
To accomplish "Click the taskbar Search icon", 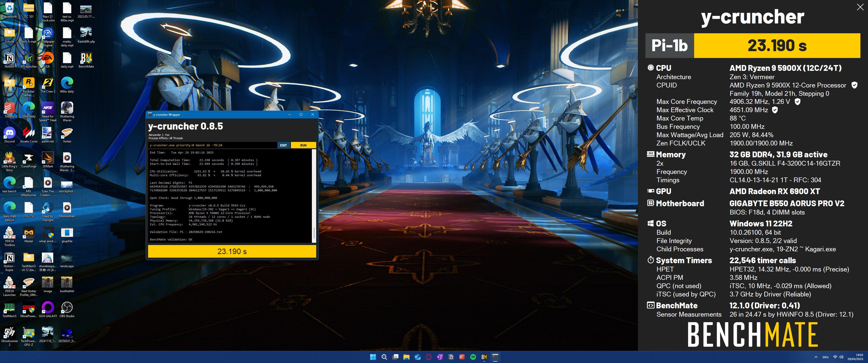I will (384, 357).
